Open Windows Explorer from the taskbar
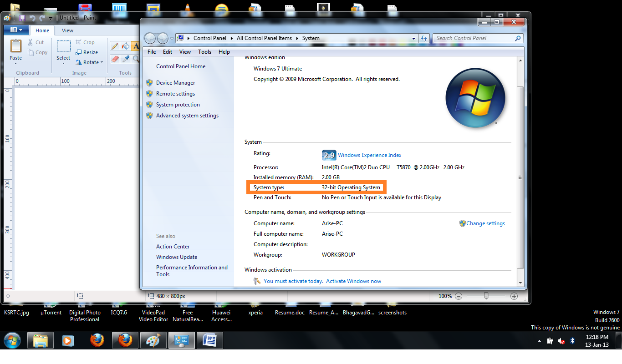This screenshot has height=364, width=622. 41,340
